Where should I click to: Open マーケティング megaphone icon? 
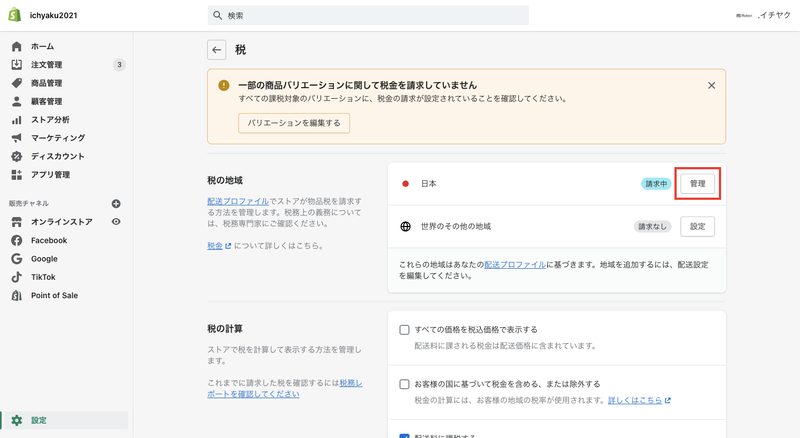(x=17, y=138)
